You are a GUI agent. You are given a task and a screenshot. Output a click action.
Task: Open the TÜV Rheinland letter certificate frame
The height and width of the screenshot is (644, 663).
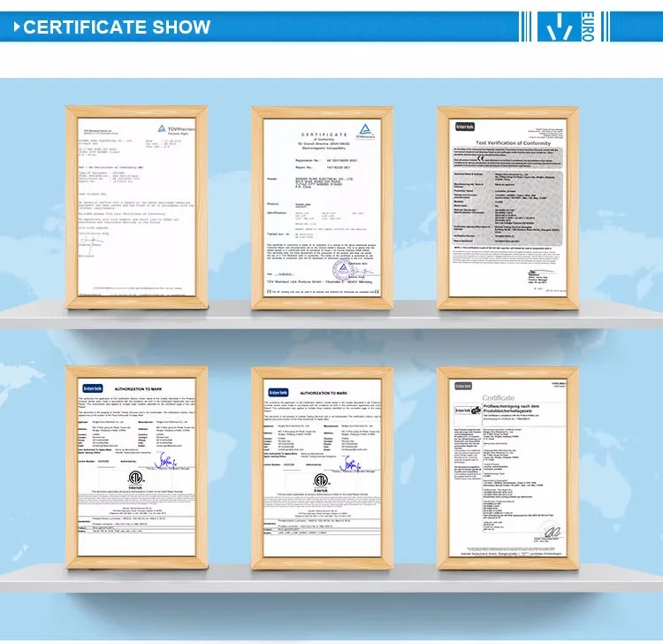click(136, 207)
